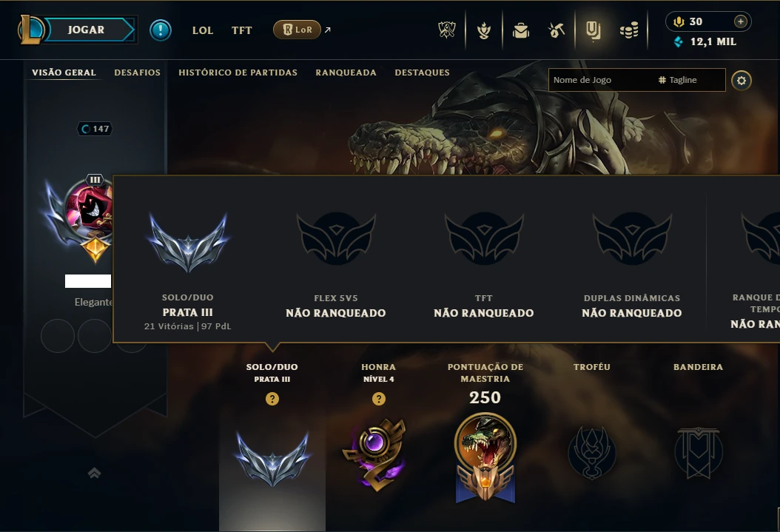The image size is (780, 532).
Task: Open the Loot chest icon
Action: (521, 31)
